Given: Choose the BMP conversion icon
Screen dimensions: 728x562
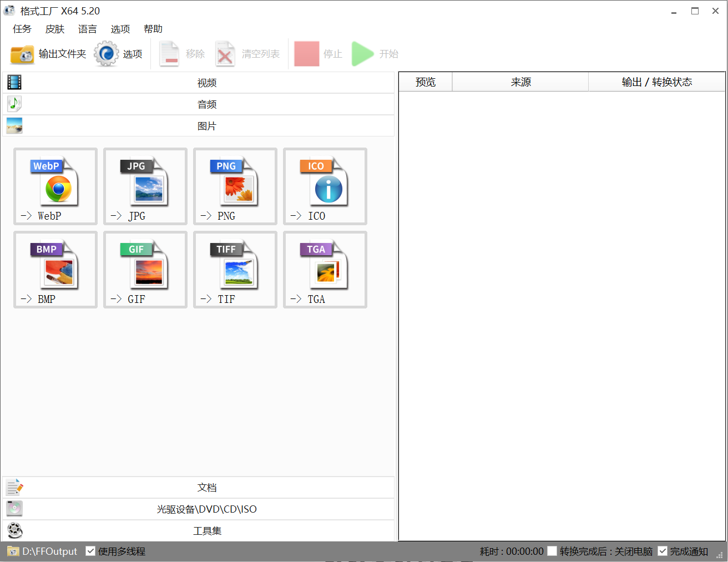Looking at the screenshot, I should pyautogui.click(x=55, y=270).
